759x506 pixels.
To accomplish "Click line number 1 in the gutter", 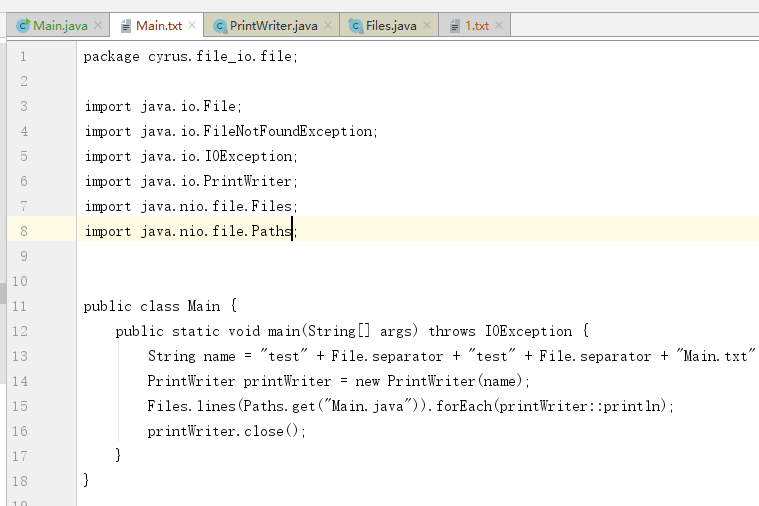I will (23, 57).
